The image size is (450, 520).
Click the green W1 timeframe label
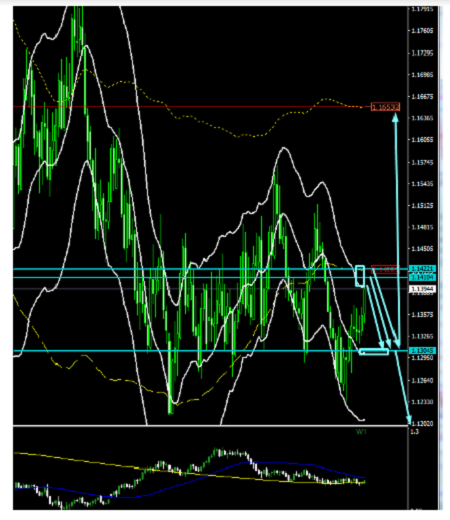pyautogui.click(x=361, y=432)
